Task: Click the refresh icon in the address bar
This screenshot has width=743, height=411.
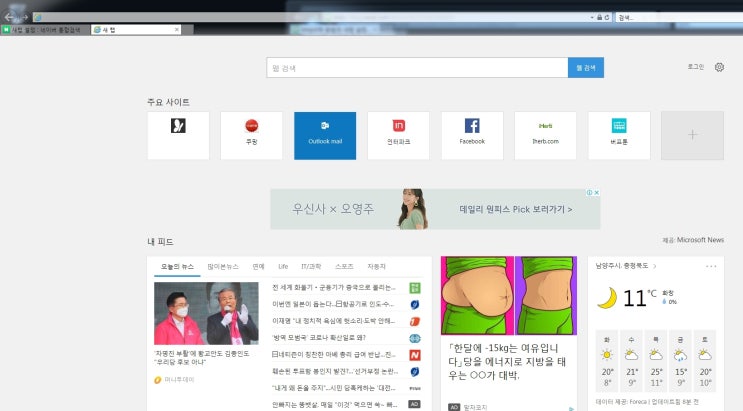Action: coord(607,17)
